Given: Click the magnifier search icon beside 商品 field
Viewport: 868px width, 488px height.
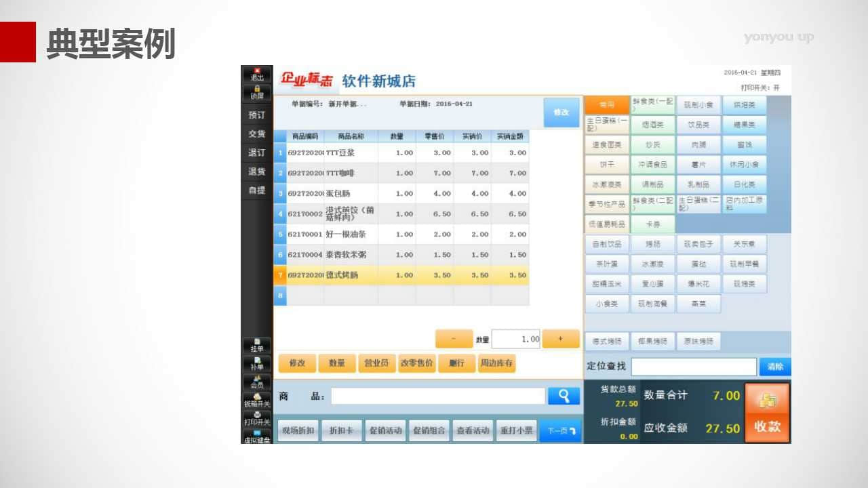Looking at the screenshot, I should 564,396.
